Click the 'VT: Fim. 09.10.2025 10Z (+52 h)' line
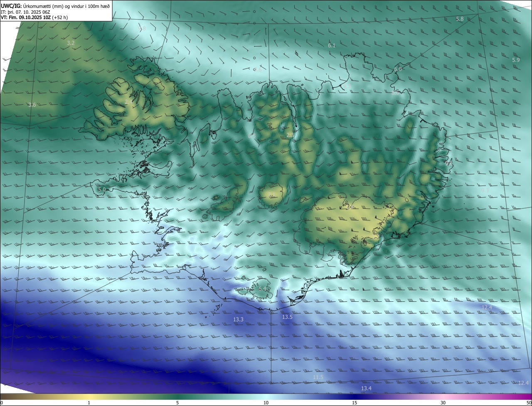This screenshot has height=406, width=532. click(x=34, y=17)
